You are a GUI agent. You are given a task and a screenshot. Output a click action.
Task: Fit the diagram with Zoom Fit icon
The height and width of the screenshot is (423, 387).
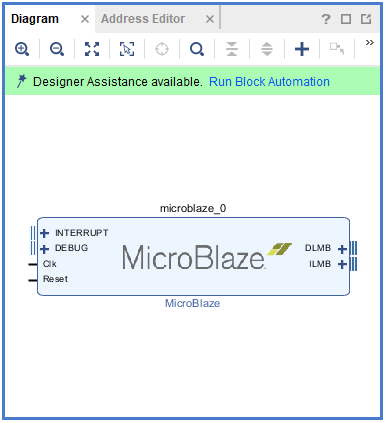(x=92, y=49)
